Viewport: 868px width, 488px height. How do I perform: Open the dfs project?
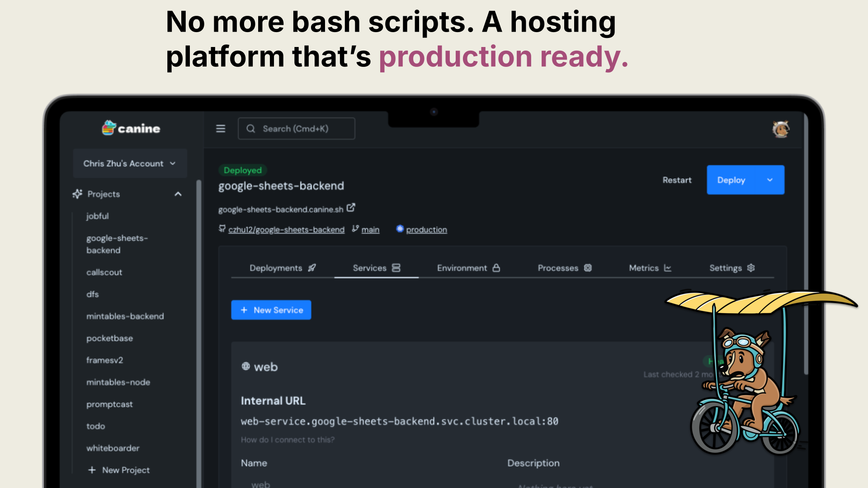pyautogui.click(x=93, y=294)
